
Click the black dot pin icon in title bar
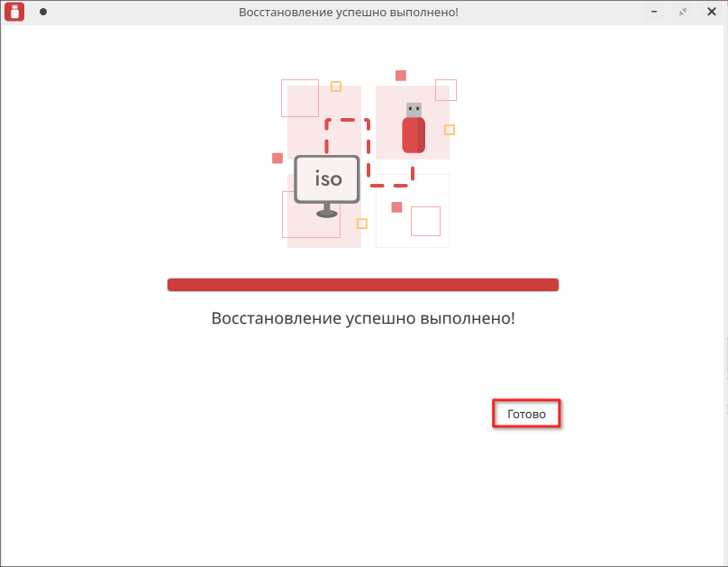(x=43, y=12)
